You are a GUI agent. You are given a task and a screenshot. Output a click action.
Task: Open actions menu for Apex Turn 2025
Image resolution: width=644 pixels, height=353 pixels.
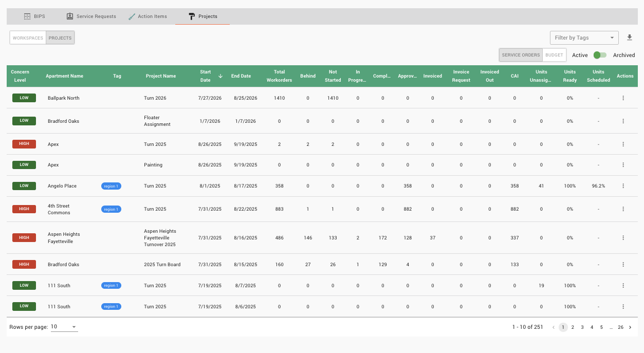[x=623, y=144]
